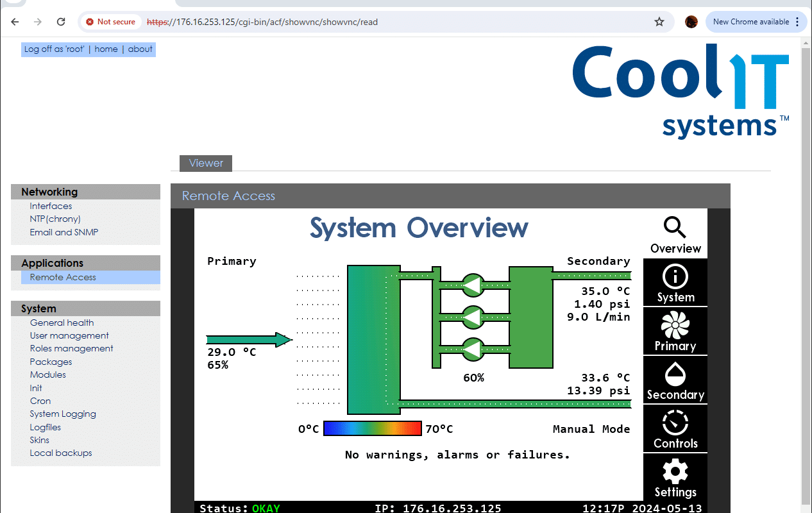This screenshot has height=513, width=812.
Task: Open Cron page
Action: click(40, 401)
